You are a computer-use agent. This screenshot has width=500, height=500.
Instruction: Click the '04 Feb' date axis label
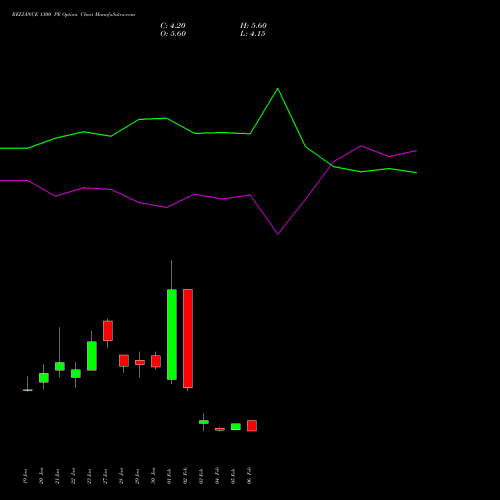point(218,476)
